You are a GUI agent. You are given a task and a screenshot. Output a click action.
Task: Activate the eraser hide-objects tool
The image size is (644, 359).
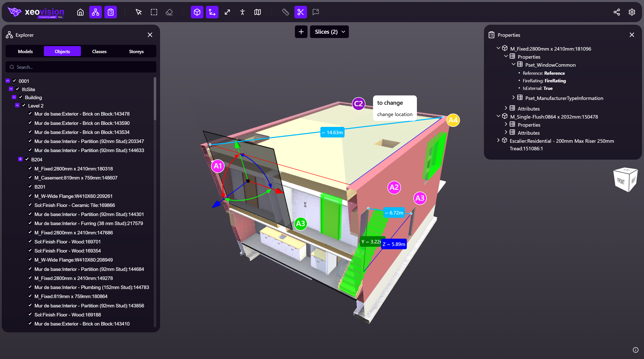(x=169, y=12)
